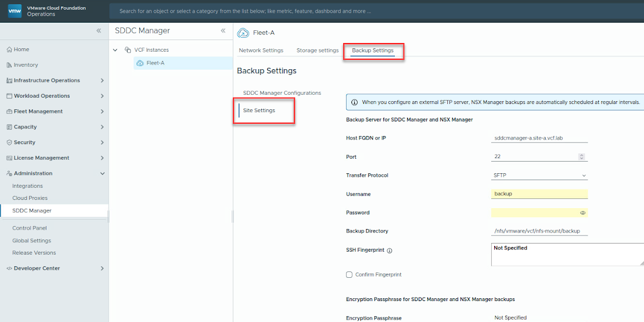Click the Security shield icon
644x322 pixels.
[x=9, y=142]
